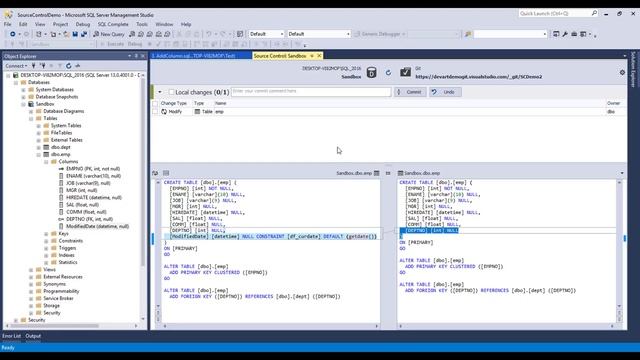Open the Output tab at bottom
This screenshot has width=640, height=360.
click(x=33, y=336)
